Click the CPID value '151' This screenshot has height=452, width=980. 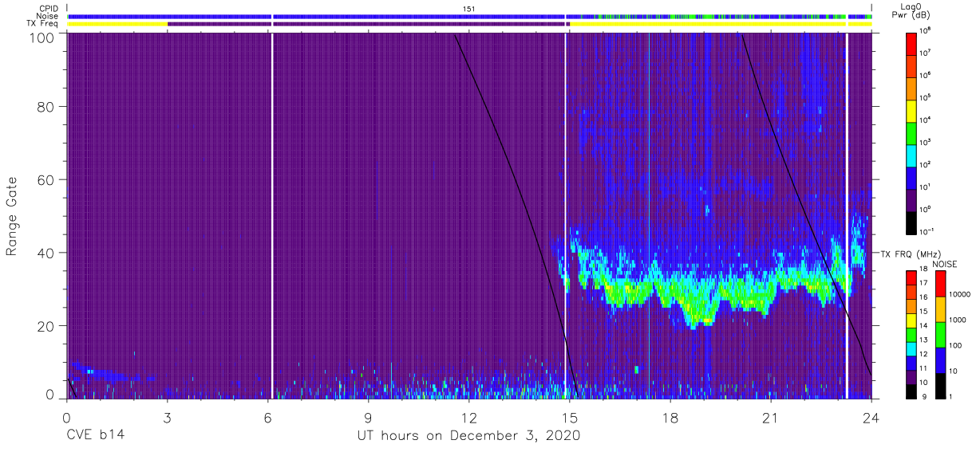468,8
